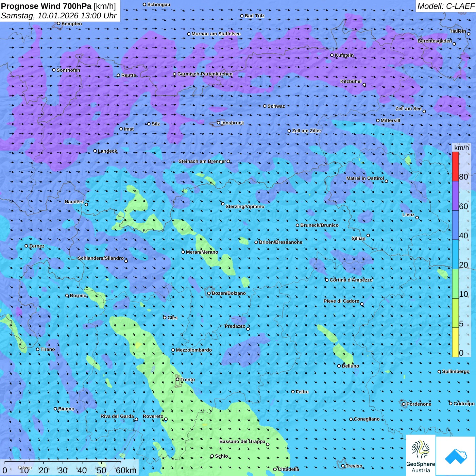The height and width of the screenshot is (476, 476).
Task: Click the Zell am See marker
Action: tap(424, 111)
